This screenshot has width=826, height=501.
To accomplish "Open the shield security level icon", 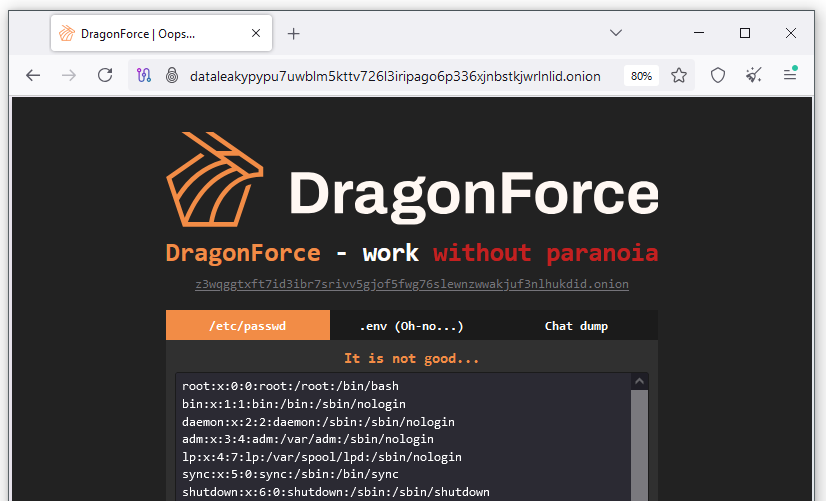I will pyautogui.click(x=718, y=75).
